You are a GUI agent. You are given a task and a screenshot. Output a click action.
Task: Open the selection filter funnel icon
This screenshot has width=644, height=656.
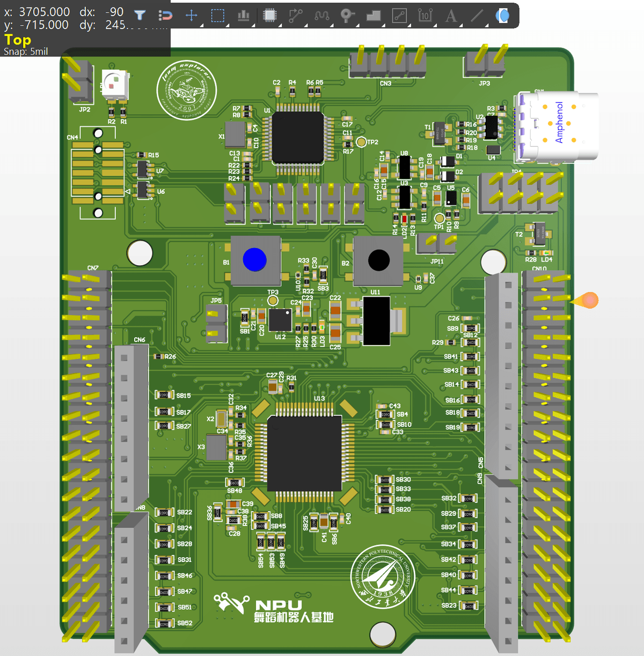pos(140,16)
